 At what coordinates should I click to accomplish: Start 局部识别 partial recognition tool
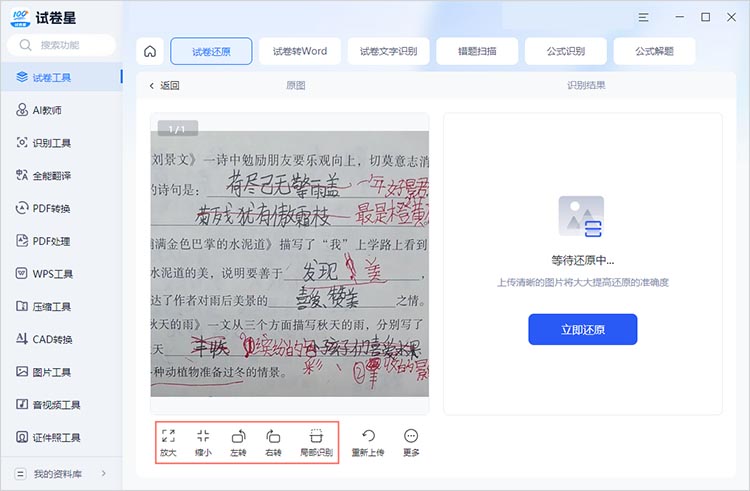click(316, 442)
